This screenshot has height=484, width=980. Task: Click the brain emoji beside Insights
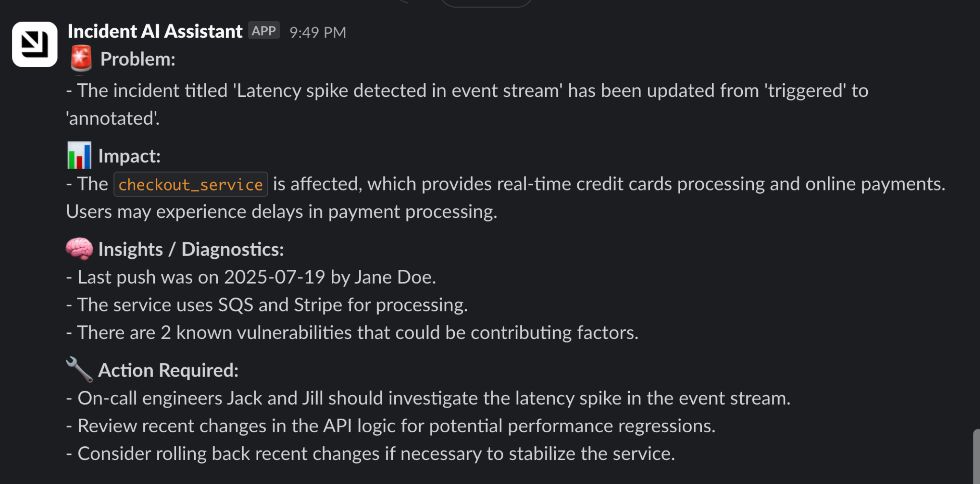(x=79, y=249)
